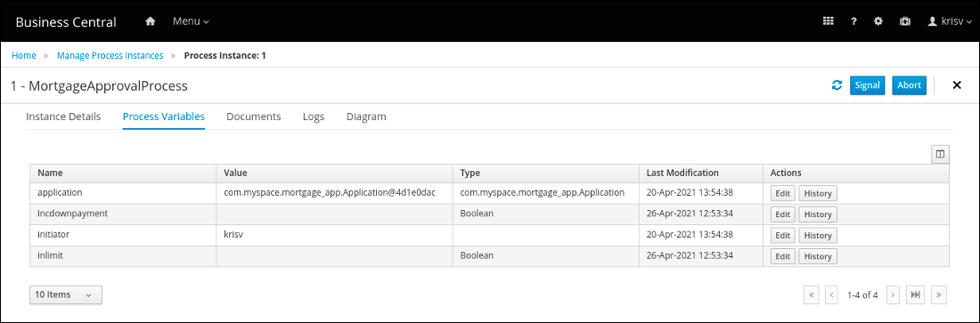The image size is (980, 323).
Task: Switch to the Instance Details tab
Action: tap(63, 117)
